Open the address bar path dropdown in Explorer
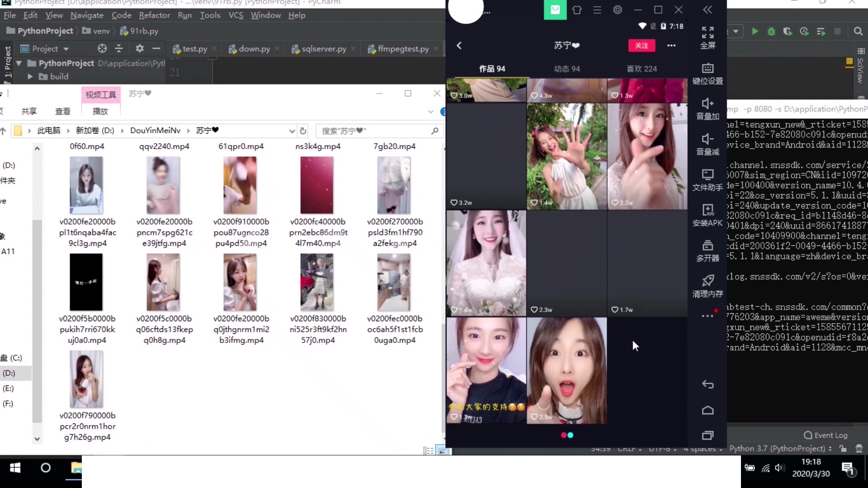Image resolution: width=868 pixels, height=488 pixels. (292, 131)
